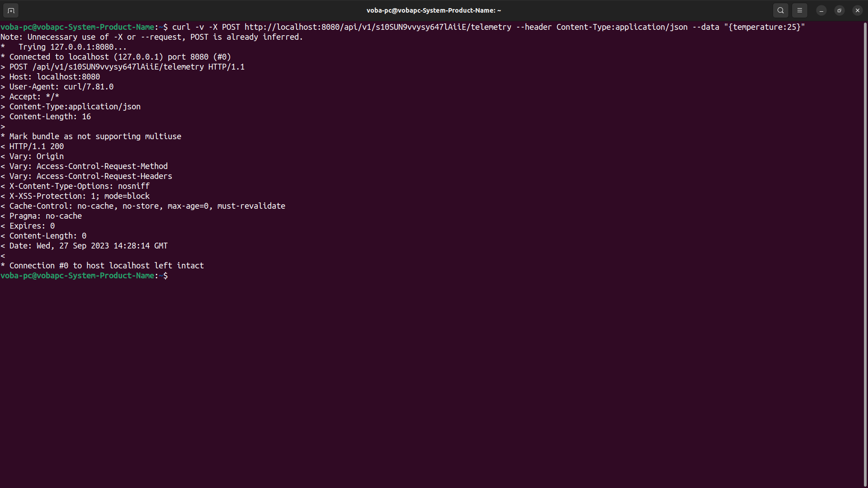Click the Date header showing 27 Sep 2023

tap(84, 245)
